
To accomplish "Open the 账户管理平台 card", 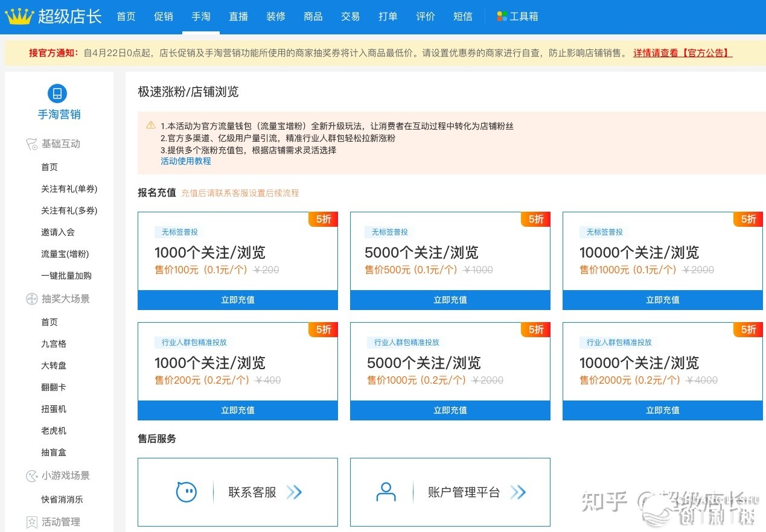I will [450, 492].
